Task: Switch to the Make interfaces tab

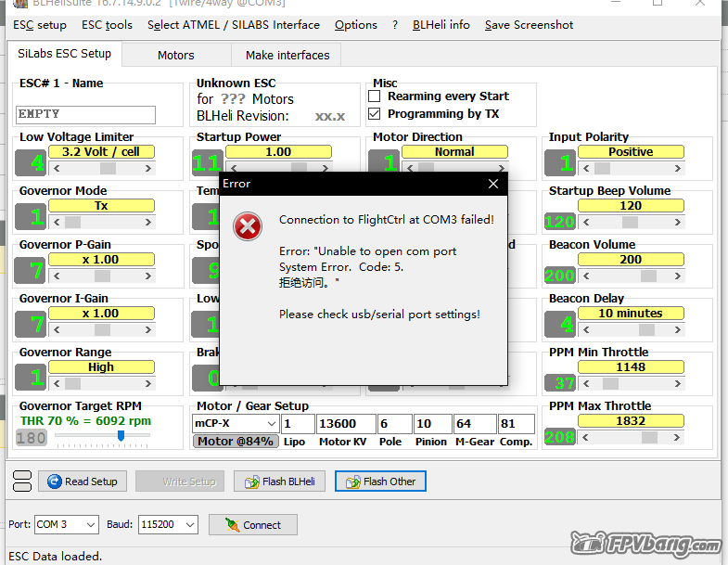Action: pyautogui.click(x=287, y=56)
